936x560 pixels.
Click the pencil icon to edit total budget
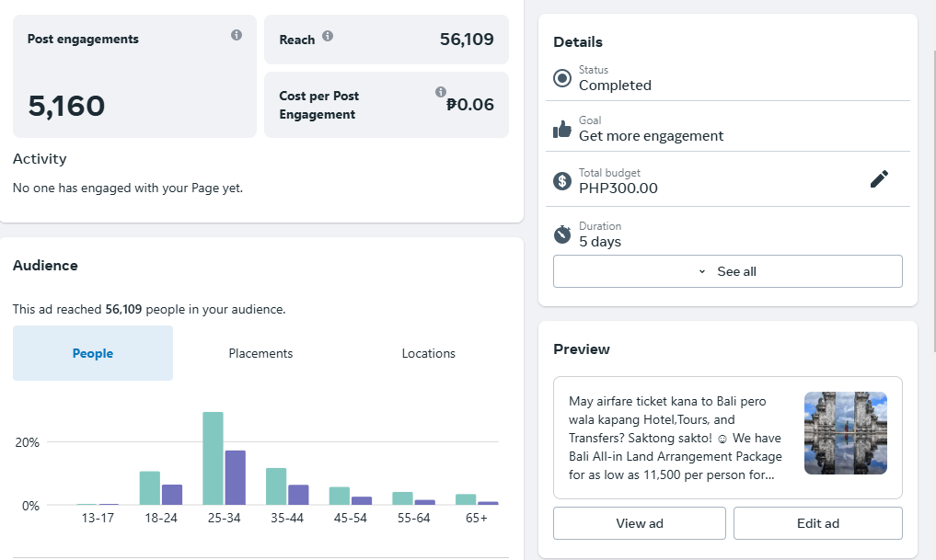pos(879,179)
